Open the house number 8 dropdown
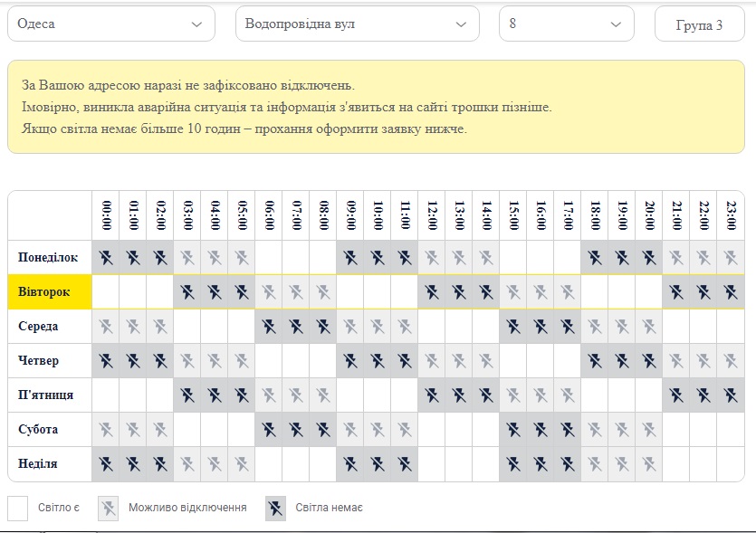Screen dimensions: 756x533 point(567,24)
